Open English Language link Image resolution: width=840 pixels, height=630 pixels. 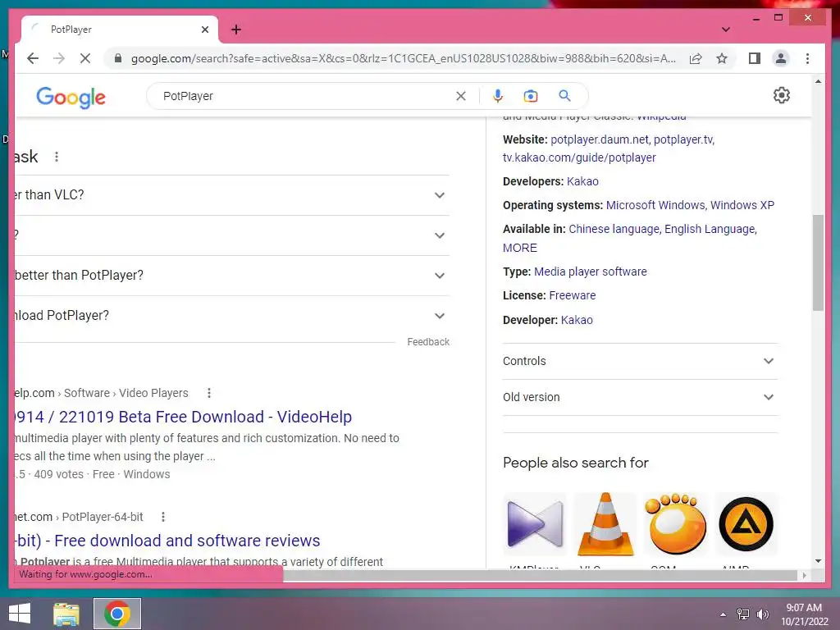[710, 230]
